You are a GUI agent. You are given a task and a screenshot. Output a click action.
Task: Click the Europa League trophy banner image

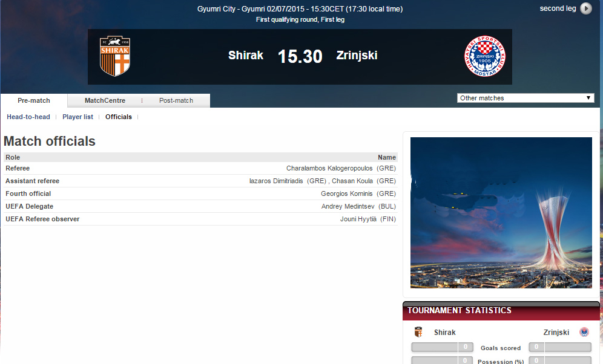501,212
